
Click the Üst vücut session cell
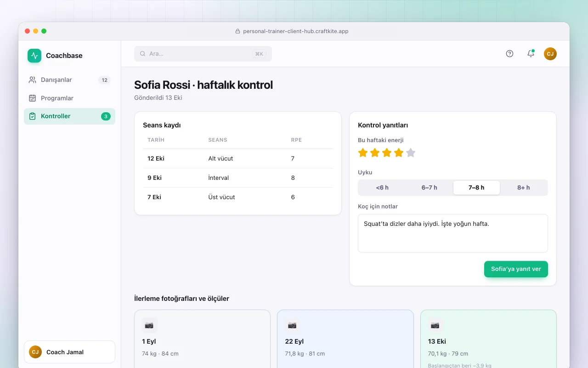click(221, 197)
